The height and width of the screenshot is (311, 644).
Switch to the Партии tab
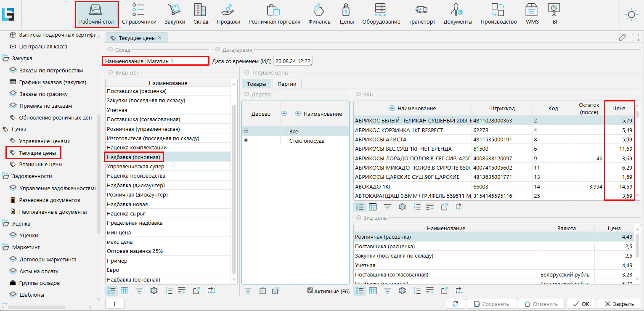[x=287, y=84]
